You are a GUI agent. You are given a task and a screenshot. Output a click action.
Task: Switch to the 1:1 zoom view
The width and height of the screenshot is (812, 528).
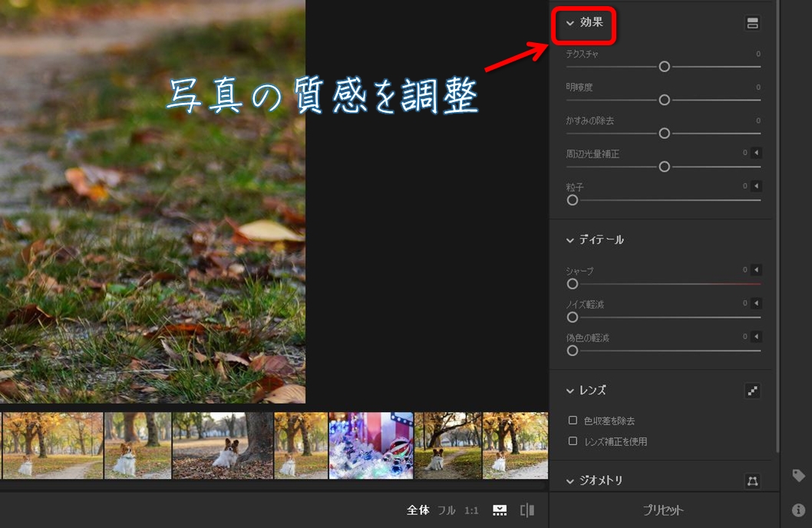point(471,510)
